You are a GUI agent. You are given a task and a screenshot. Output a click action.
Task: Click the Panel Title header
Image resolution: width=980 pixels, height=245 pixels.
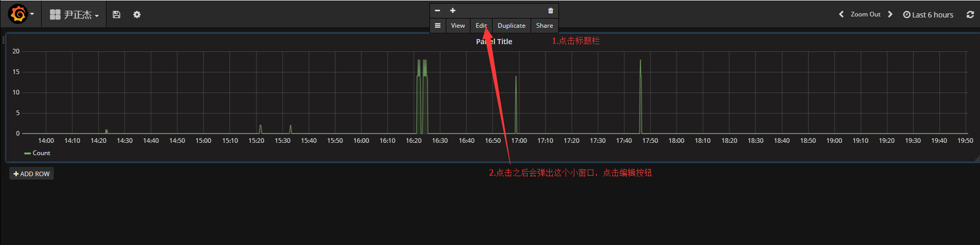(x=494, y=42)
